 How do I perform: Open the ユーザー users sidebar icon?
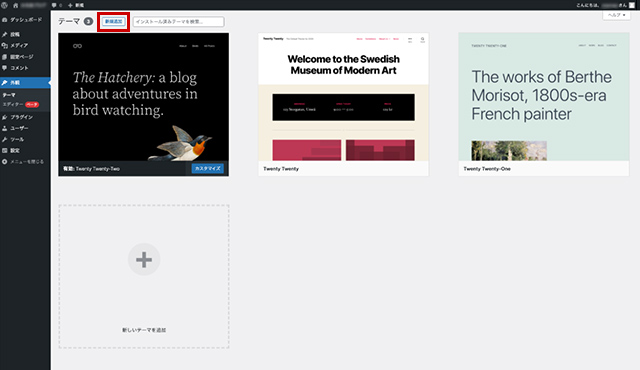click(x=4, y=128)
